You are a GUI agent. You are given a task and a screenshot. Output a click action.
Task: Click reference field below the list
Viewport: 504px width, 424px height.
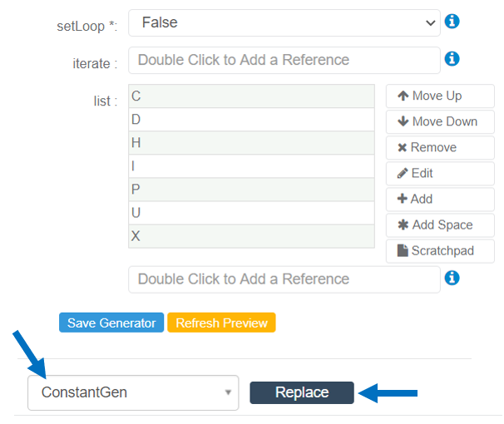coord(284,279)
